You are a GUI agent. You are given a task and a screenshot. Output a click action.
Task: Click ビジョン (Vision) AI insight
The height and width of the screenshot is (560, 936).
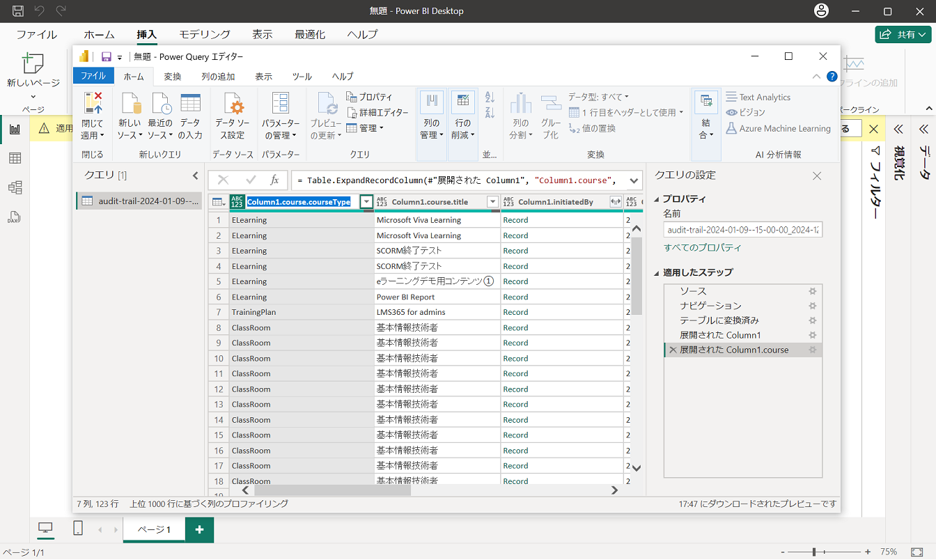pos(746,112)
